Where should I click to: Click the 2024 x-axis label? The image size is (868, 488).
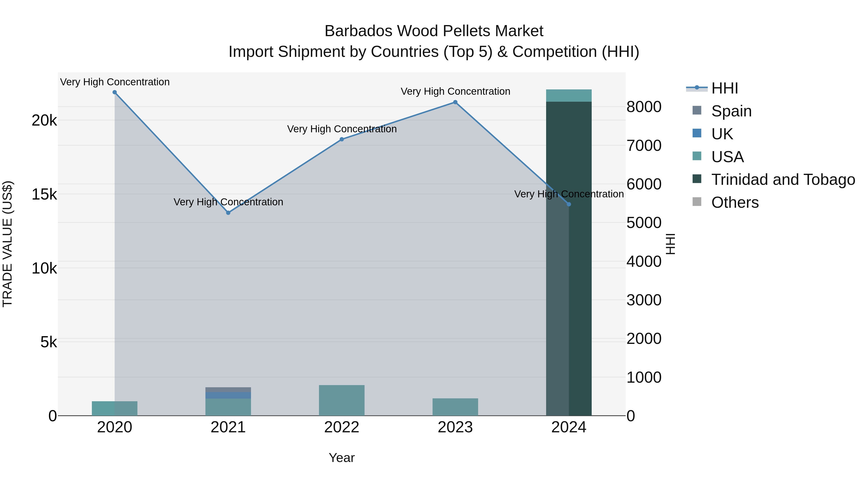tap(569, 427)
